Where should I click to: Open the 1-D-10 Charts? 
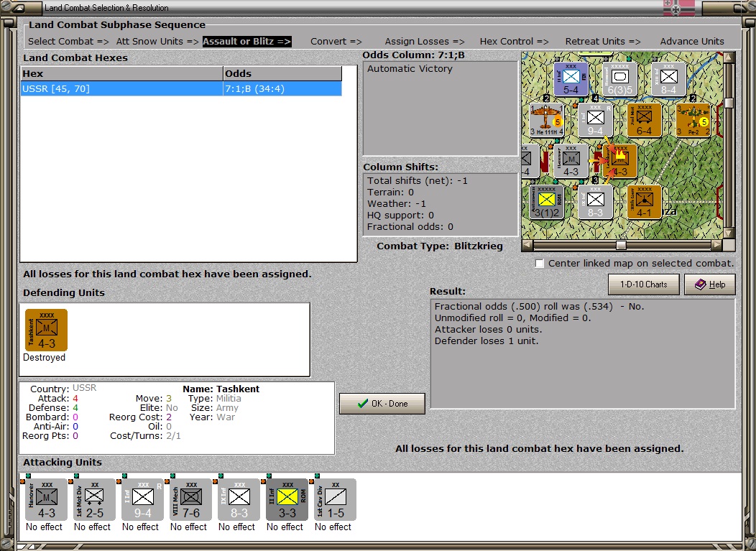click(x=644, y=284)
